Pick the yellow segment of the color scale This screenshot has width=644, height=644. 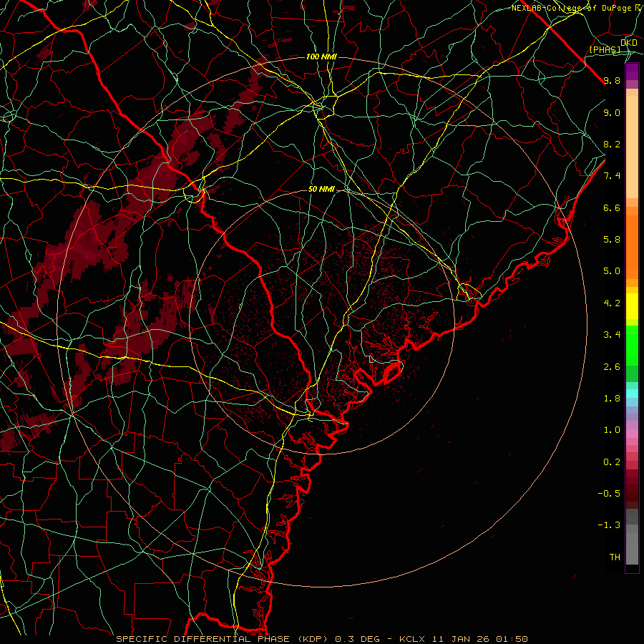pos(632,306)
